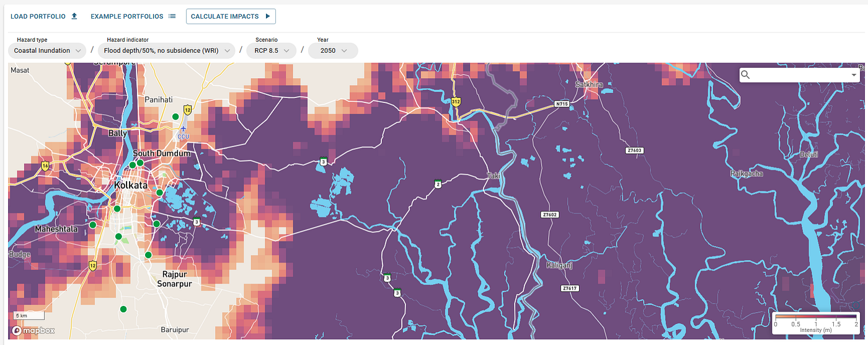Click the Kaliganj place label
The width and height of the screenshot is (868, 345).
558,266
